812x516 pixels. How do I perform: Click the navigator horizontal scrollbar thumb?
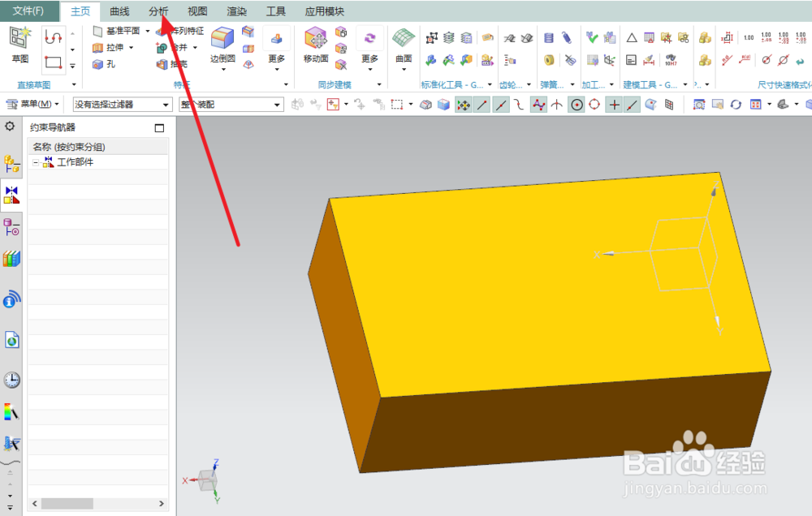[x=67, y=504]
